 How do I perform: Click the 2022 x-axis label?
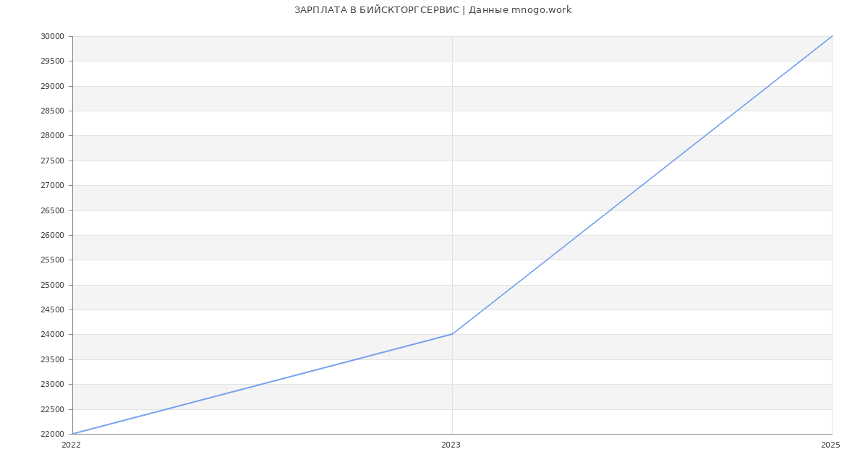[72, 445]
